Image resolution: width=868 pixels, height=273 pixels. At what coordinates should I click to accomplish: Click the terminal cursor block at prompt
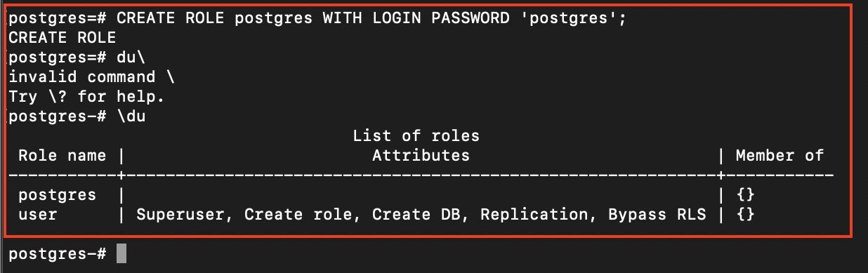[x=121, y=253]
